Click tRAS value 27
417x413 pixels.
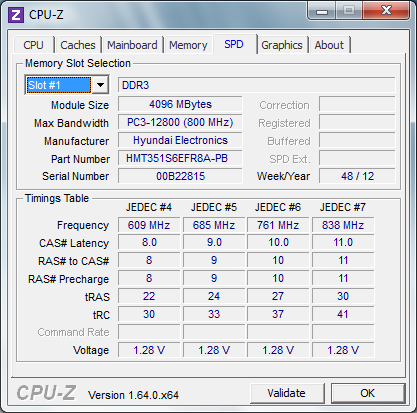pyautogui.click(x=278, y=296)
